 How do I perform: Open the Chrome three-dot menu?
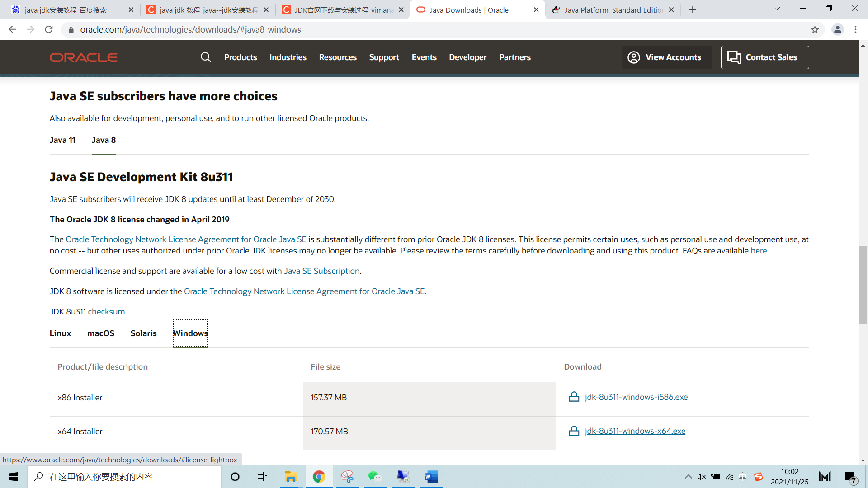[x=855, y=30]
